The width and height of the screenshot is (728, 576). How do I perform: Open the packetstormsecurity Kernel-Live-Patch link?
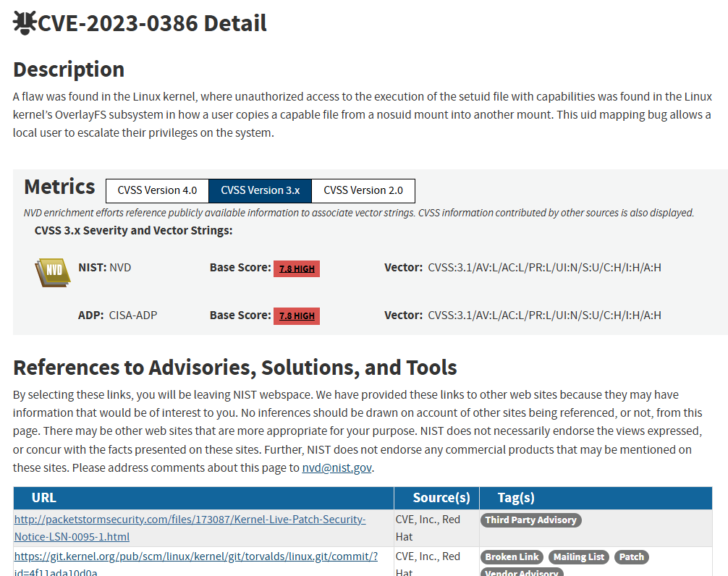[190, 528]
